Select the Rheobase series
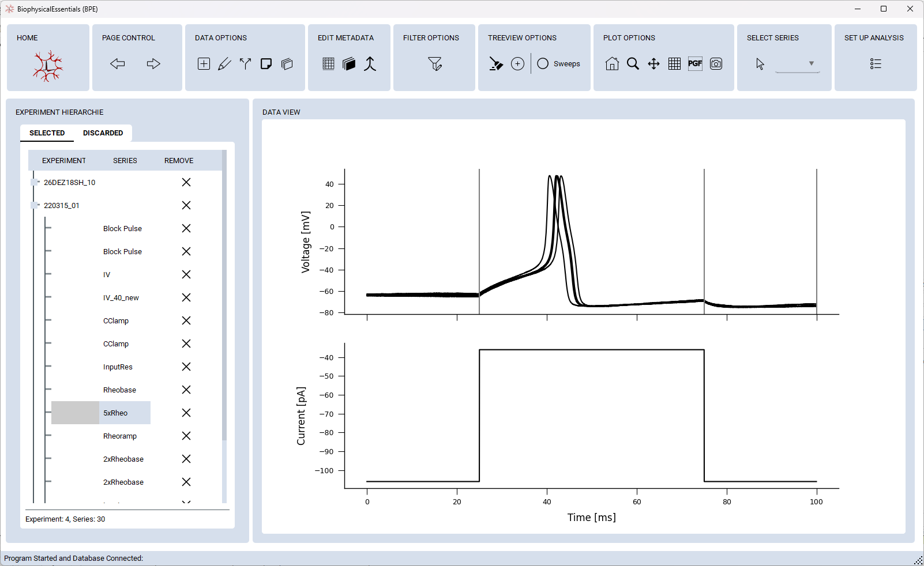 pos(119,390)
